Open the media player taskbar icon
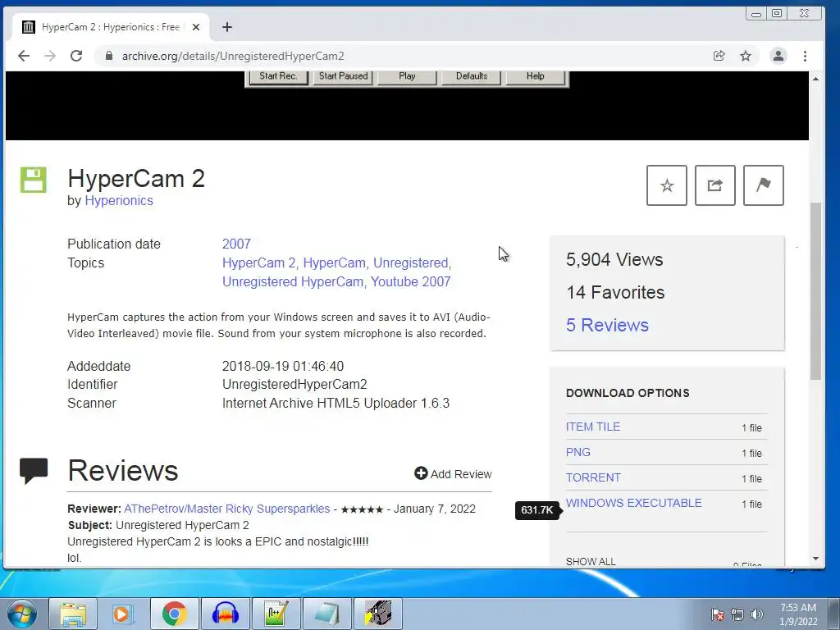This screenshot has width=840, height=630. point(123,614)
